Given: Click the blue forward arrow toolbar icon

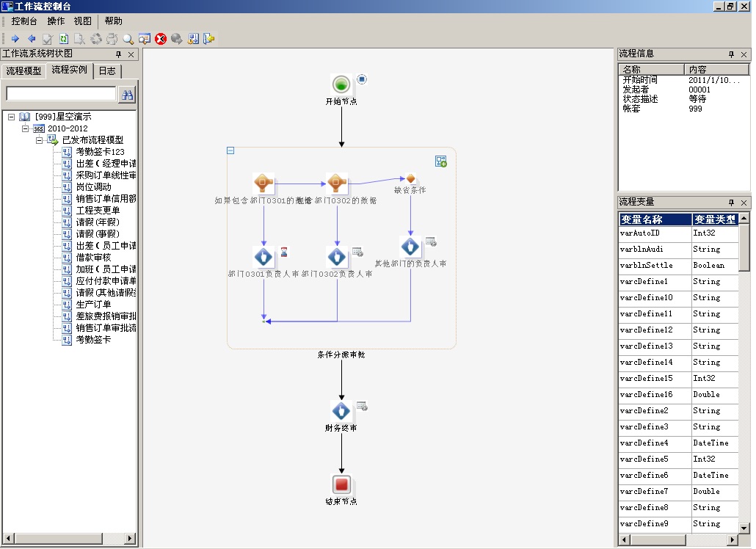Looking at the screenshot, I should coord(15,39).
